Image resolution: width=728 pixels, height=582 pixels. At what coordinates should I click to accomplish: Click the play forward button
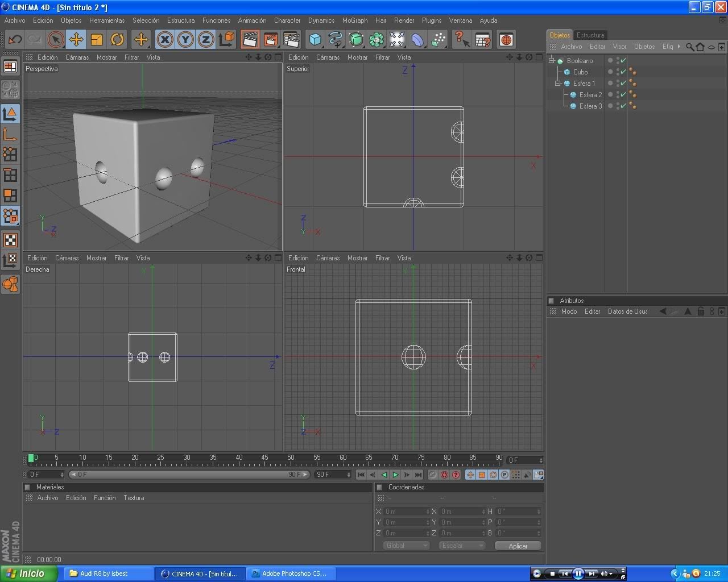point(395,475)
